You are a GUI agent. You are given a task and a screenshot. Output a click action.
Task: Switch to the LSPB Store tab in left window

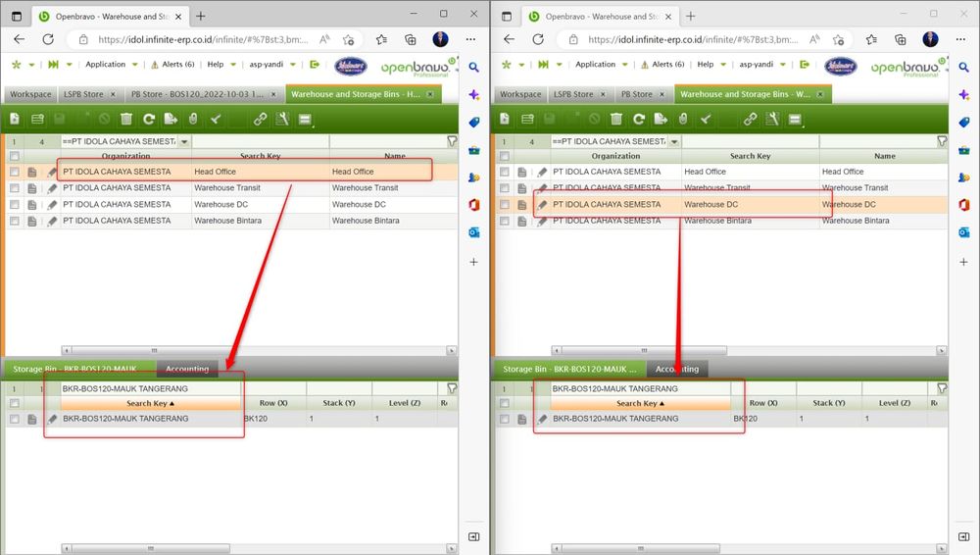[x=85, y=94]
